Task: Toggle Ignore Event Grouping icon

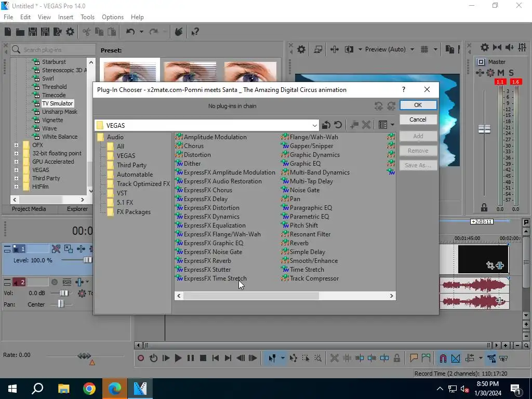Action: pyautogui.click(x=504, y=358)
